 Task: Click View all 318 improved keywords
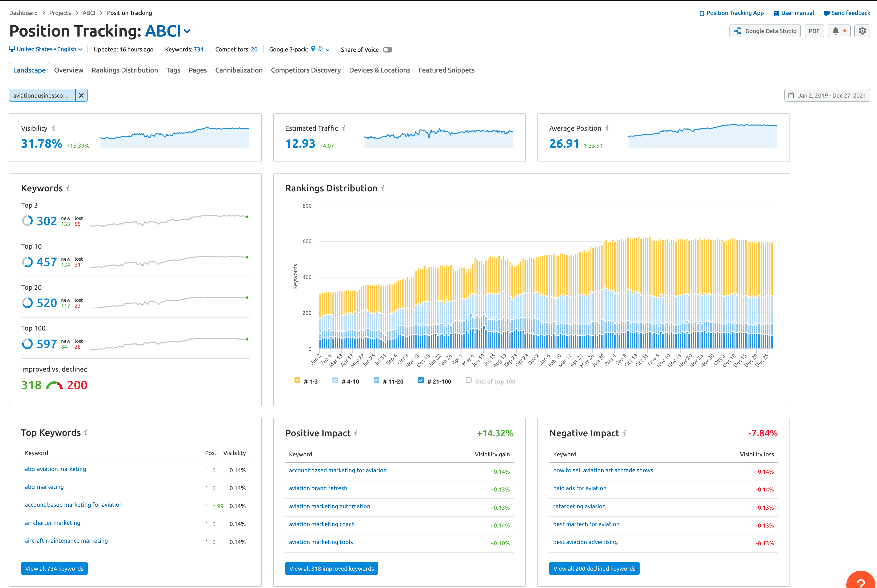click(x=331, y=569)
